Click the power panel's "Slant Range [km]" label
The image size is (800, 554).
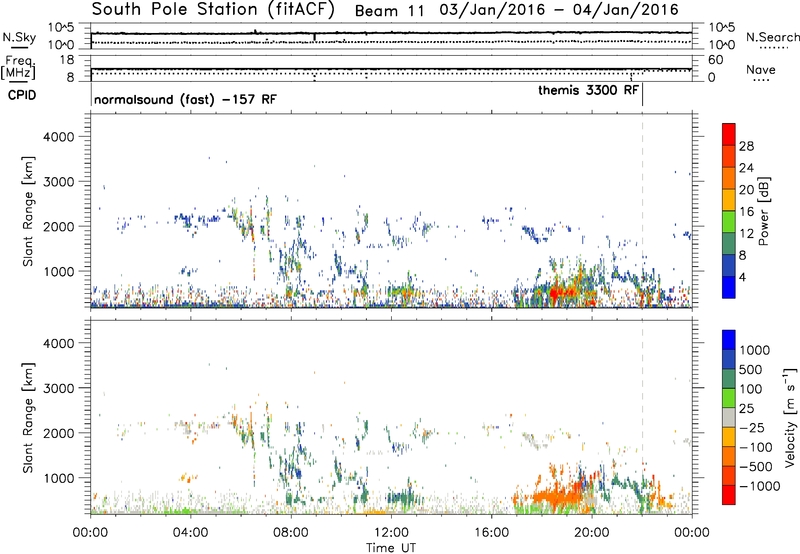[28, 211]
